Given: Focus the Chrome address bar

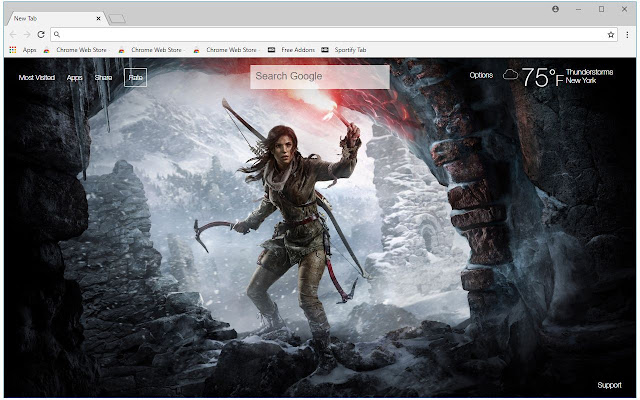Looking at the screenshot, I should click(x=333, y=35).
